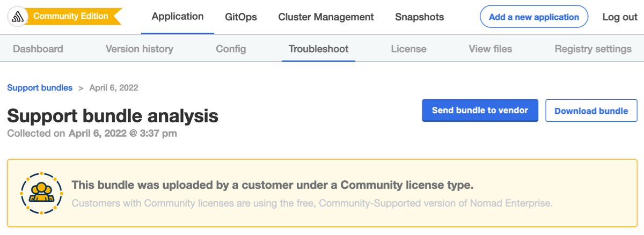Viewport: 644px width, 235px height.
Task: Open the License tab
Action: point(408,49)
